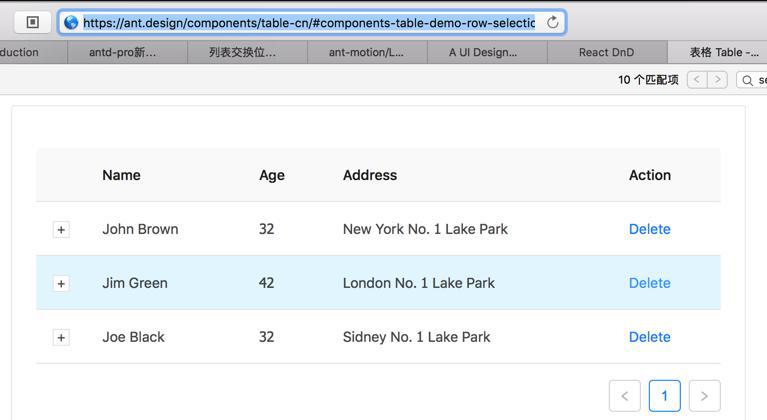
Task: Click next page arrow in pagination
Action: (704, 396)
